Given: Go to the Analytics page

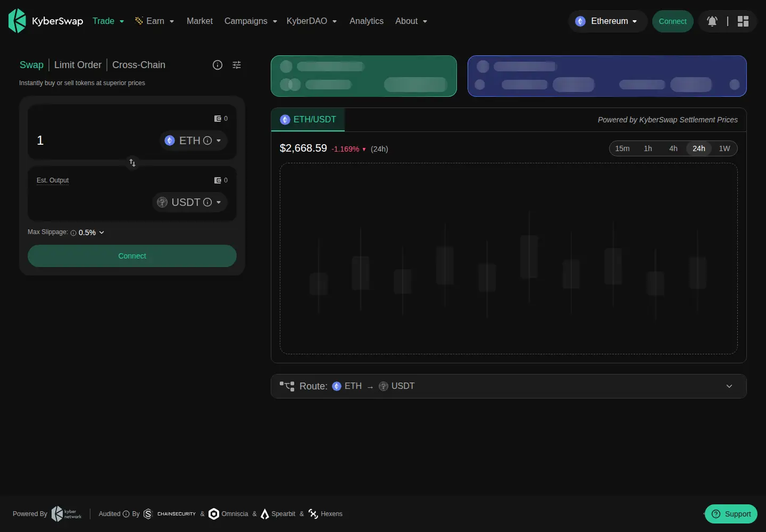Looking at the screenshot, I should [367, 21].
